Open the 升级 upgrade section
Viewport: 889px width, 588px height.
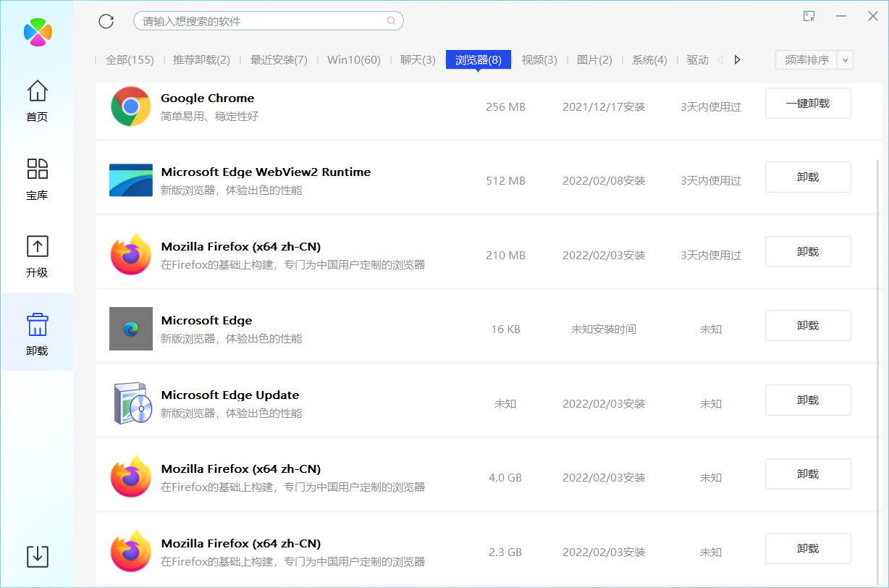[37, 256]
